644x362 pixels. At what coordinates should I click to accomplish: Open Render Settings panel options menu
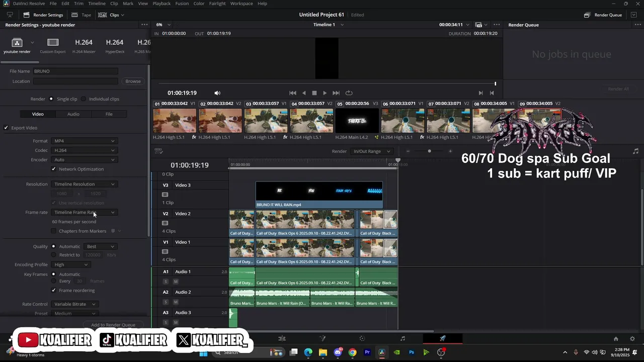pos(144,25)
